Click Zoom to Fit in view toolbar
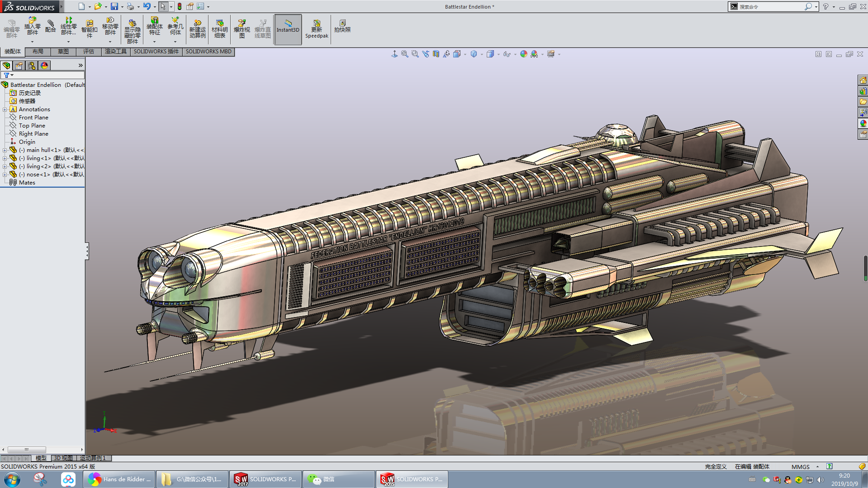Viewport: 868px width, 488px height. (x=404, y=54)
